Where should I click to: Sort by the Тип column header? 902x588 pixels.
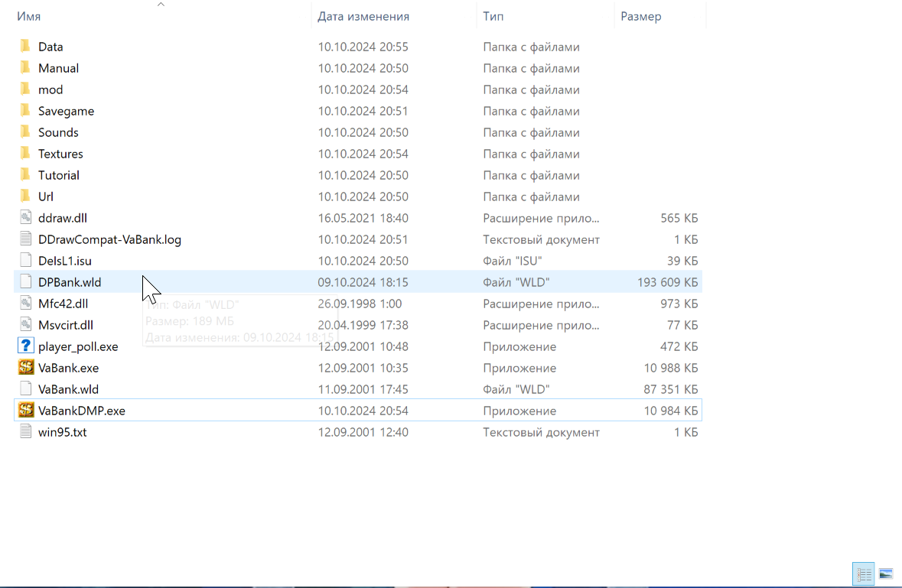click(493, 16)
